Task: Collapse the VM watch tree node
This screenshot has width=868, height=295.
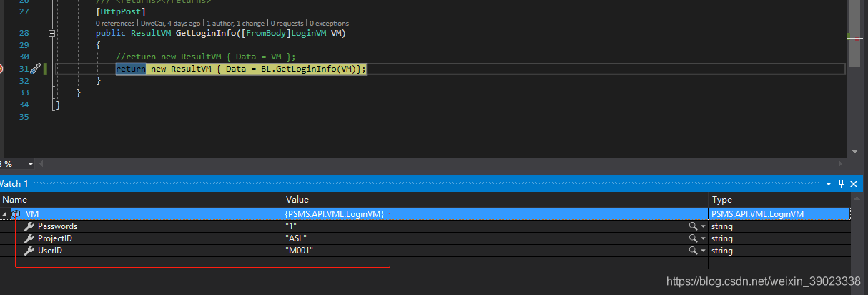Action: (x=5, y=213)
